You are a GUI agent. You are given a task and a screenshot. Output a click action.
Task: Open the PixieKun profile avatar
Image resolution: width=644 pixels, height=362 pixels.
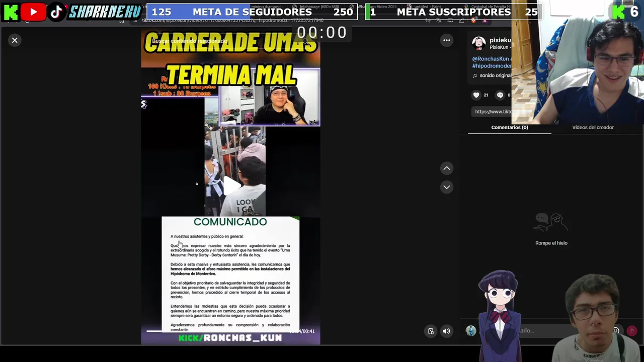tap(478, 43)
